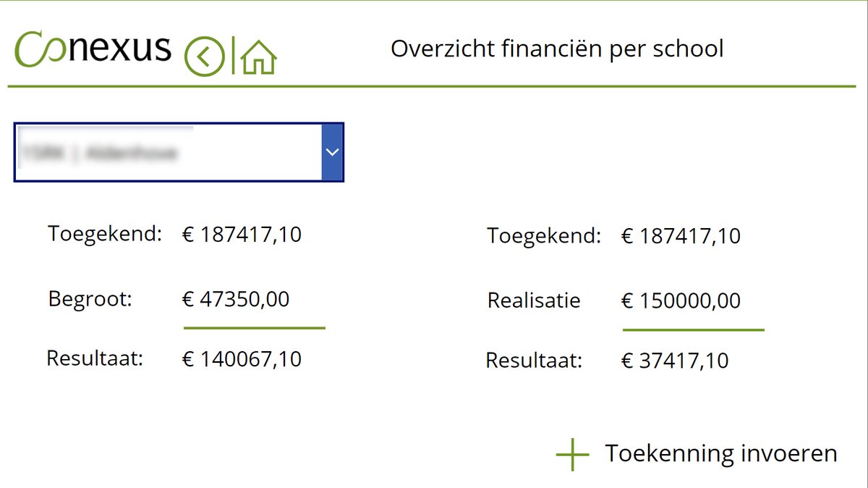
Task: Select the left Resultaat label
Action: pyautogui.click(x=95, y=358)
